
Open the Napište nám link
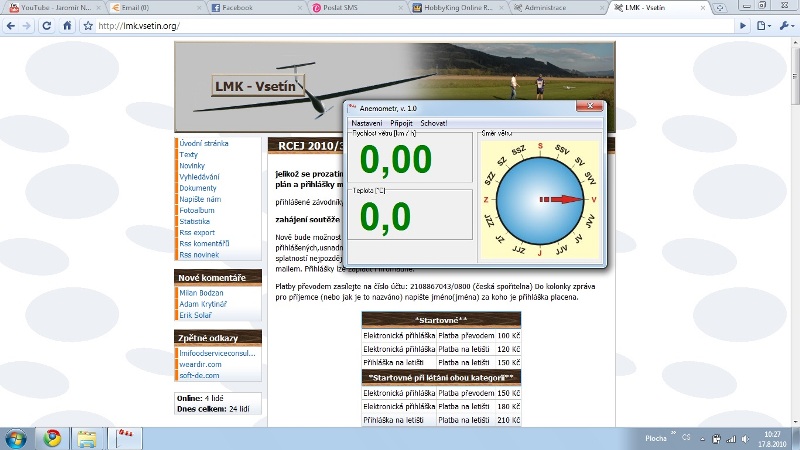click(200, 199)
